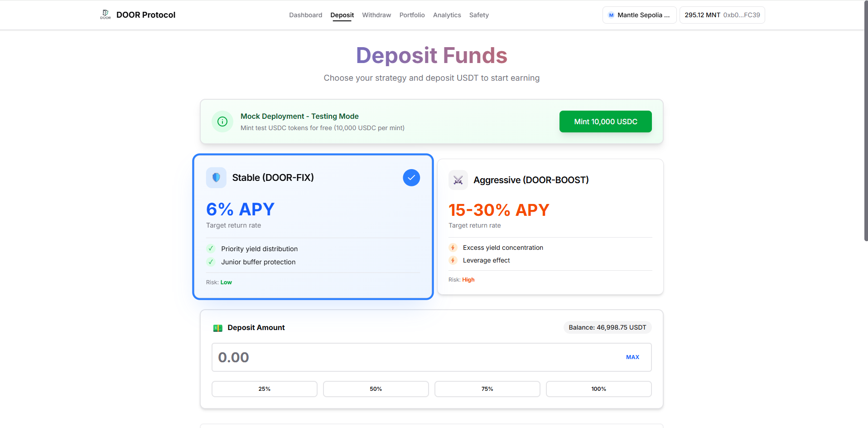868x428 pixels.
Task: Click the DOOR Protocol logo icon
Action: tap(106, 15)
